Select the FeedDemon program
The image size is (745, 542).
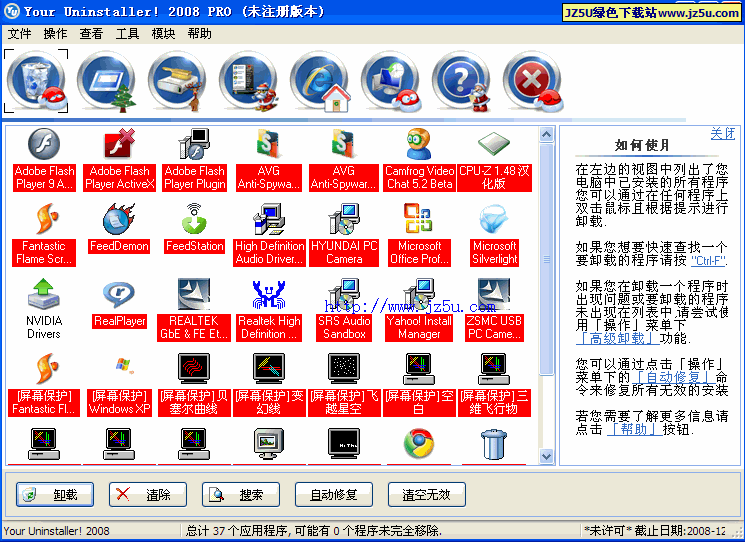click(x=119, y=228)
